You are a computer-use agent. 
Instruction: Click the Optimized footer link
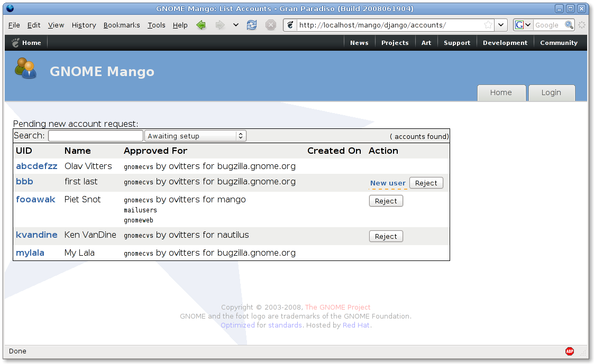tap(237, 325)
